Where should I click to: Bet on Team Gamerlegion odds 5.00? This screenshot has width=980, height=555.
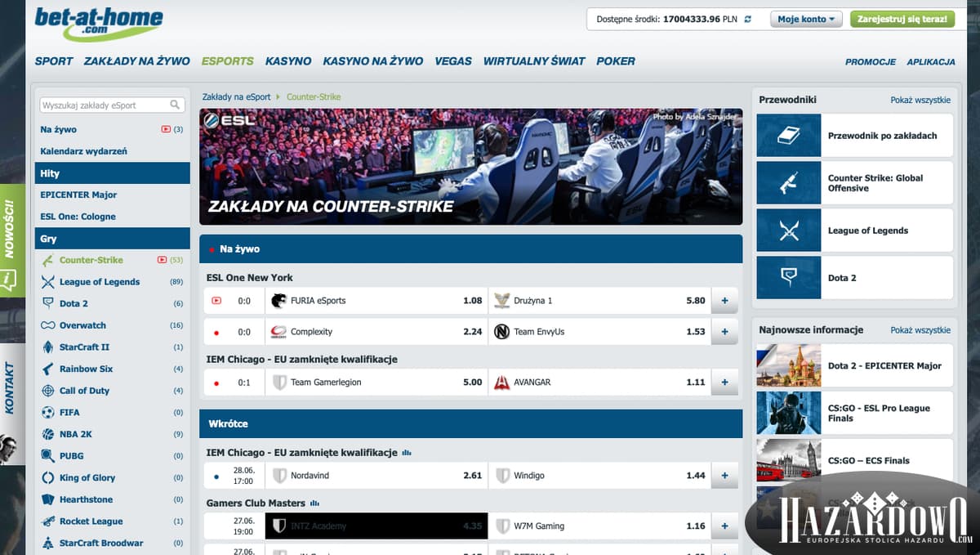(376, 383)
